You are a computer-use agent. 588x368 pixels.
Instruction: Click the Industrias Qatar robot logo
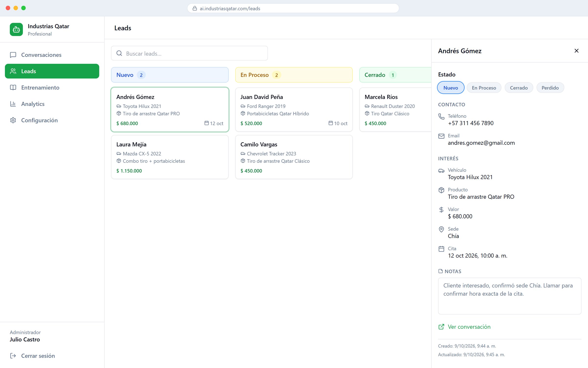click(x=16, y=29)
